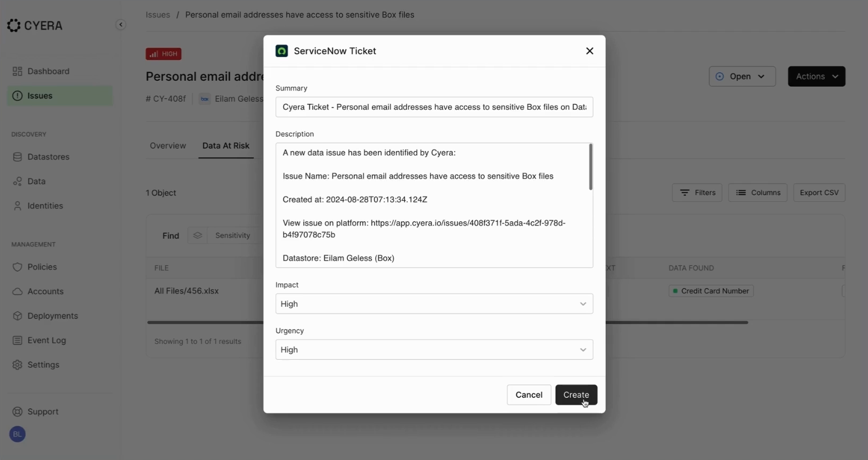Screen dimensions: 868x460
Task: Click the Create button
Action: [576, 395]
